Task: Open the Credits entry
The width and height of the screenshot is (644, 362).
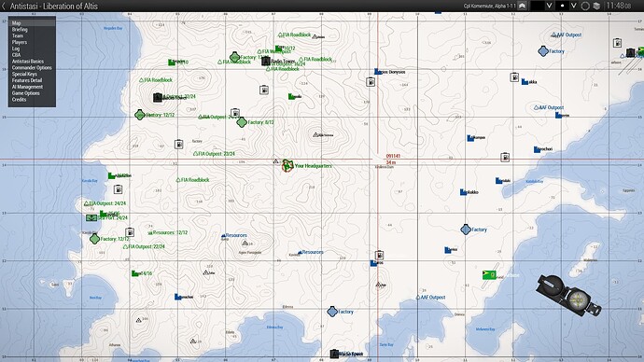Action: [19, 99]
